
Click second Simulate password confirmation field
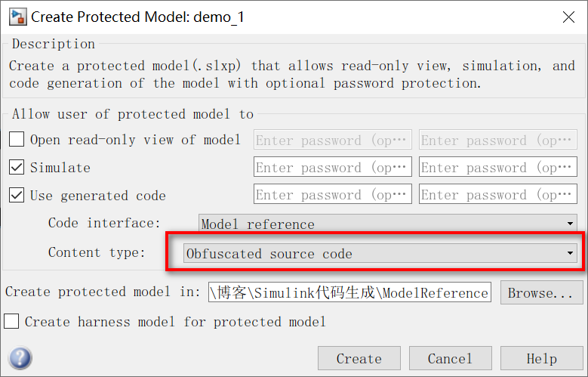point(498,167)
